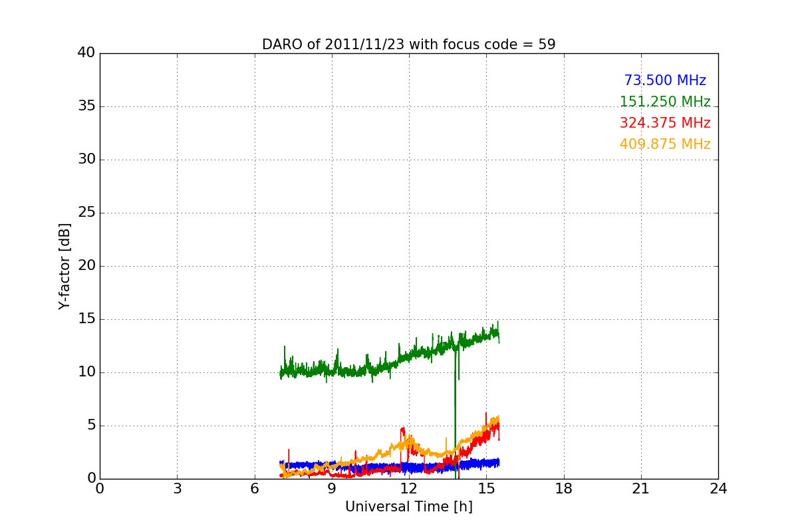Select the orange 409.875 MHz legend label
This screenshot has height=532, width=798.
pyautogui.click(x=665, y=144)
